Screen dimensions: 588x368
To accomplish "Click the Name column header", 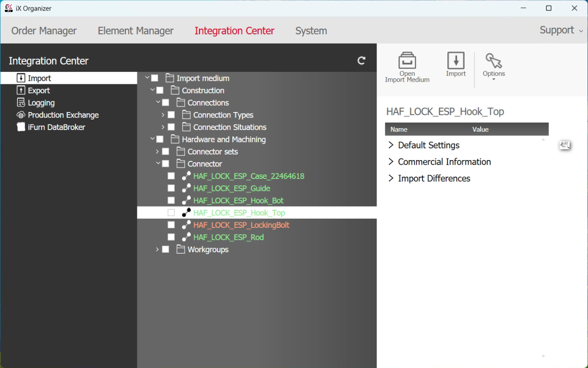I will click(x=399, y=129).
